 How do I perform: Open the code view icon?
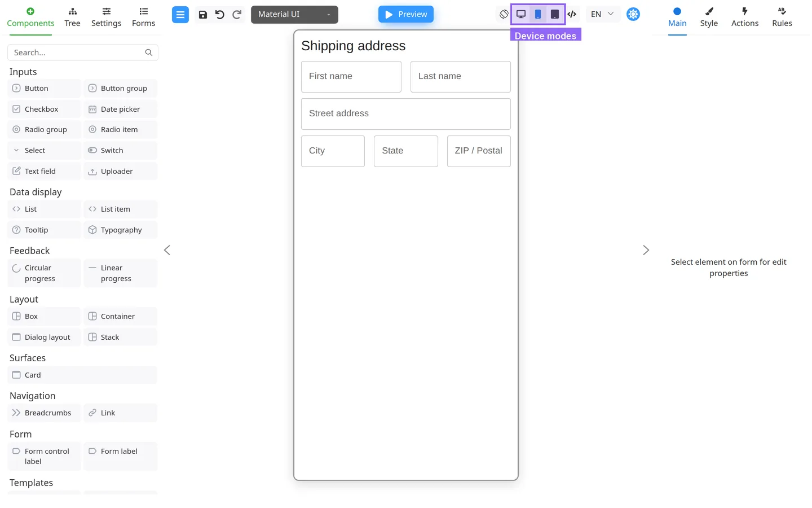(x=572, y=14)
